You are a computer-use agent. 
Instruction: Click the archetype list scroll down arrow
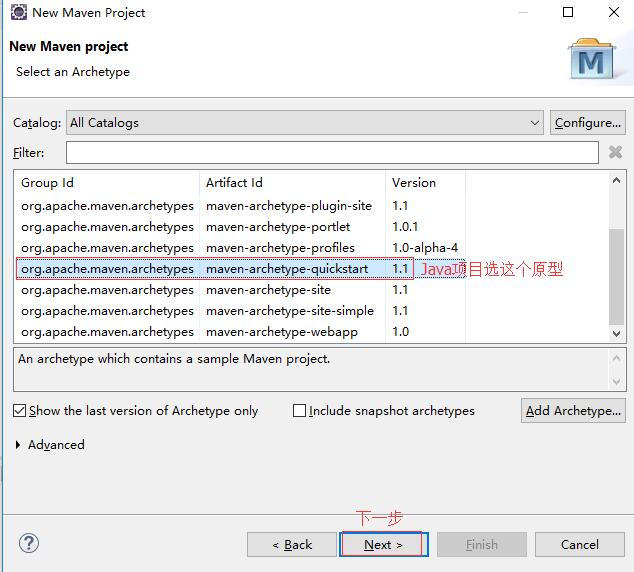(616, 334)
